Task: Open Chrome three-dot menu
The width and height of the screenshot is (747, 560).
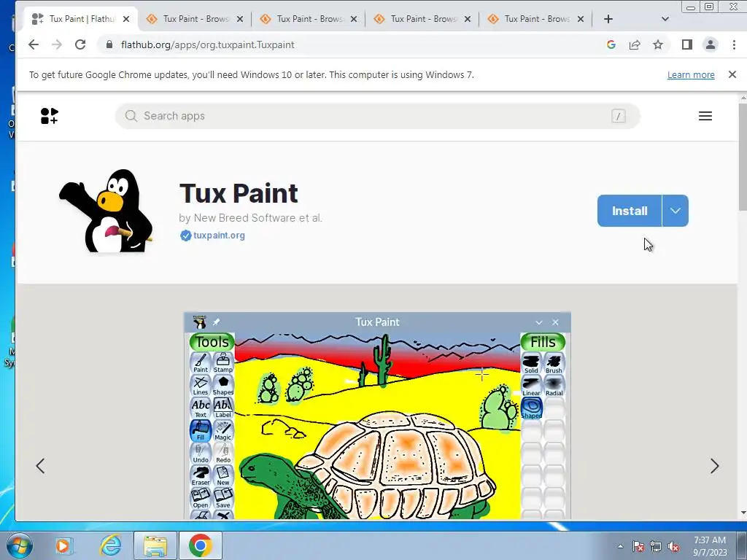Action: point(734,44)
